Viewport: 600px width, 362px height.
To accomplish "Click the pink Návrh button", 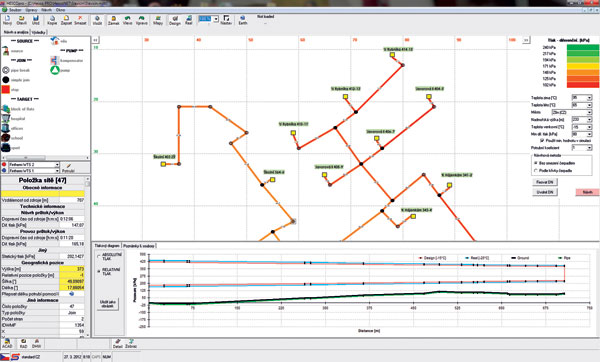I will click(x=587, y=192).
